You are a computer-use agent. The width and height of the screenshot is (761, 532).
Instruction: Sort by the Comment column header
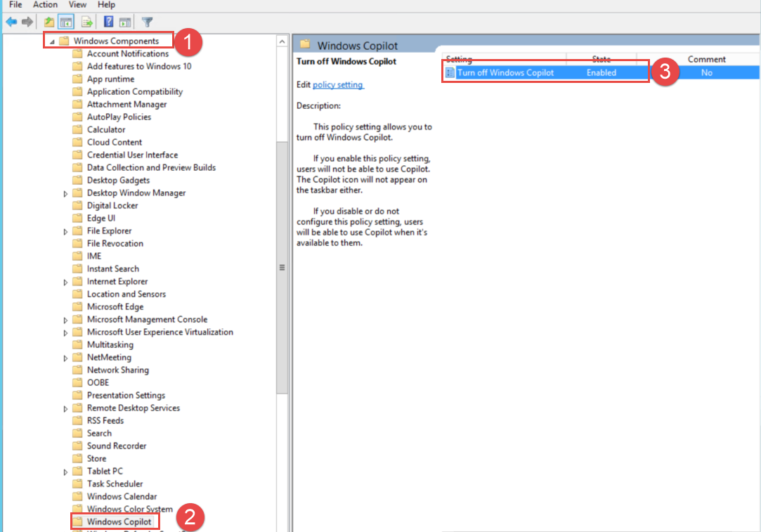(706, 59)
